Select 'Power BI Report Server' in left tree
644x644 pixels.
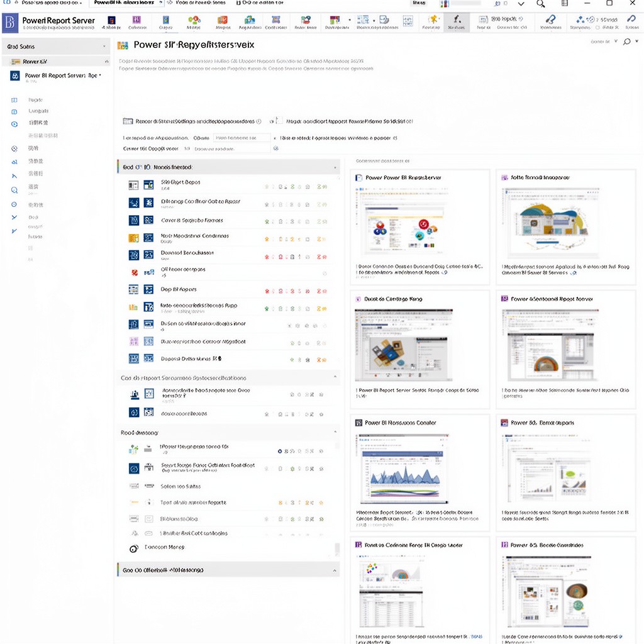[61, 75]
